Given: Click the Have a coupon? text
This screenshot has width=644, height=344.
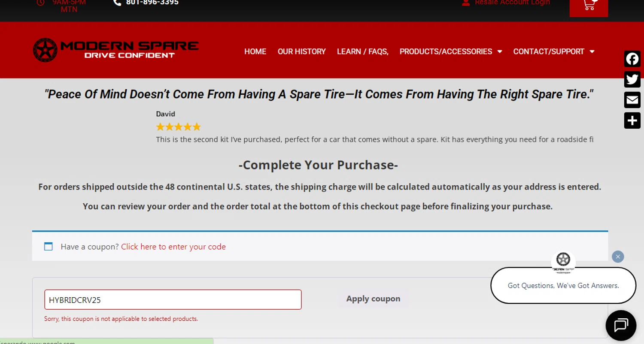Looking at the screenshot, I should coord(90,247).
